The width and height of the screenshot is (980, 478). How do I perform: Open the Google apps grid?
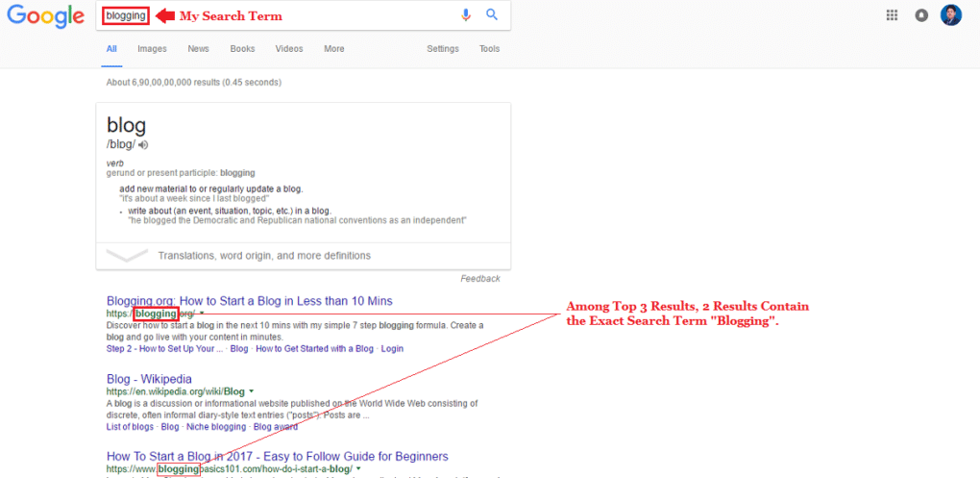coord(892,15)
